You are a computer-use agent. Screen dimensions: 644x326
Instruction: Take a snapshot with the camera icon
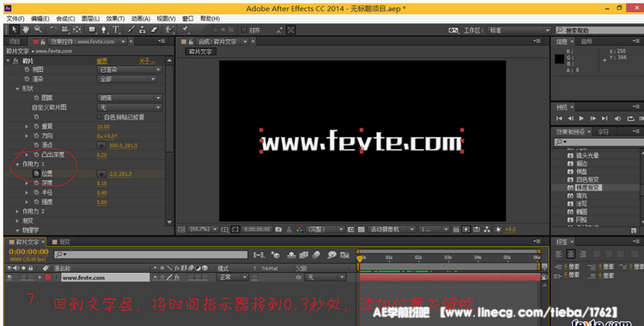pyautogui.click(x=279, y=230)
